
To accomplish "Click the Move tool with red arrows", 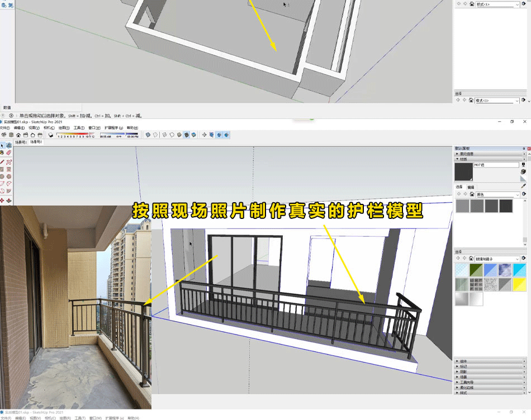I will (2, 199).
